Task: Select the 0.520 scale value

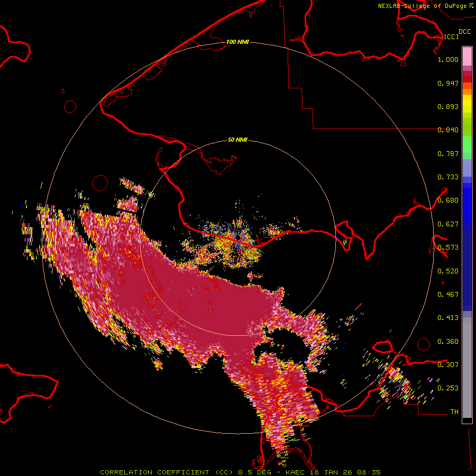Action: [448, 271]
